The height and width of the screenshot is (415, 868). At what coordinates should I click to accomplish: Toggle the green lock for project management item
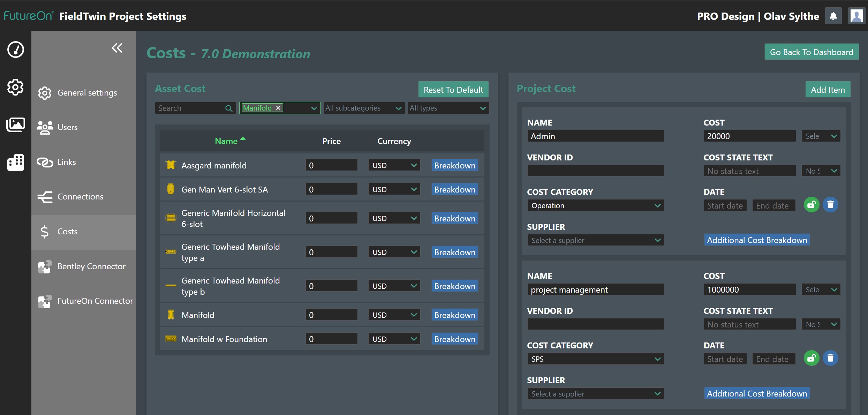[812, 358]
